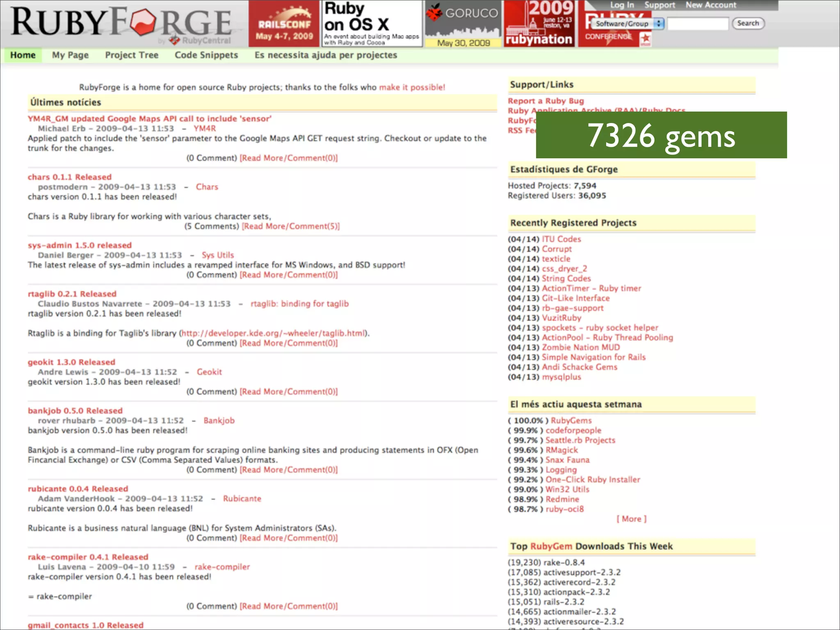Open the 2009 rubynation banner
Screen dimensions: 840x630
539,24
